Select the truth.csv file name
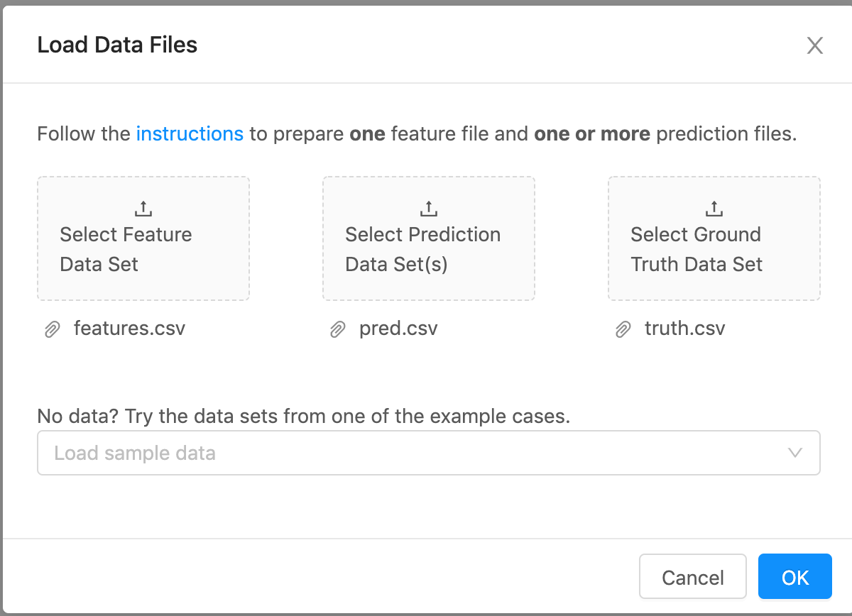The image size is (852, 616). [684, 329]
